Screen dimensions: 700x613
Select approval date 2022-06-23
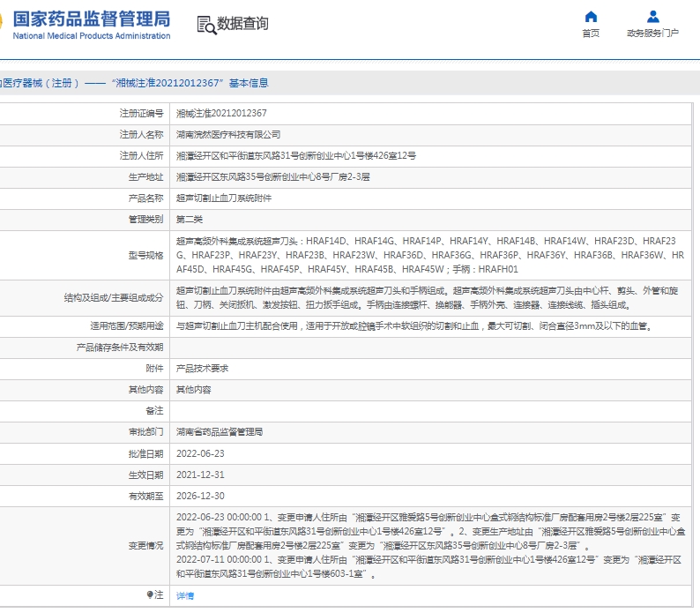point(200,453)
